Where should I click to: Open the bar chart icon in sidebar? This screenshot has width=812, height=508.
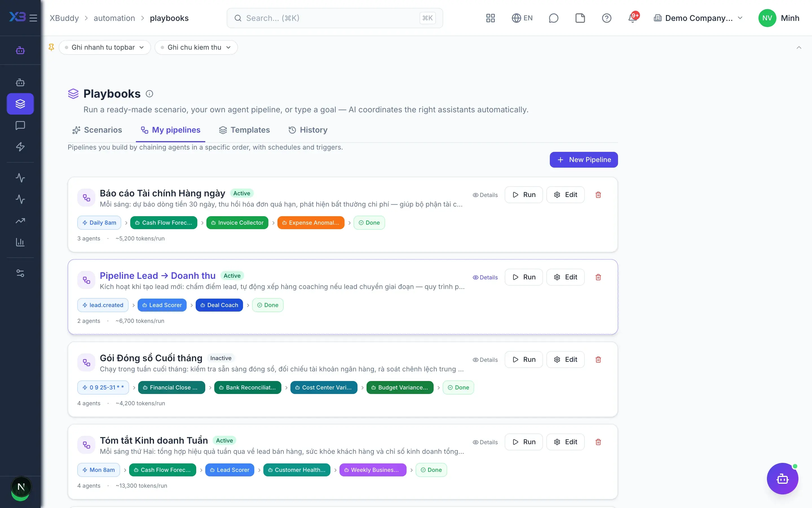point(20,242)
